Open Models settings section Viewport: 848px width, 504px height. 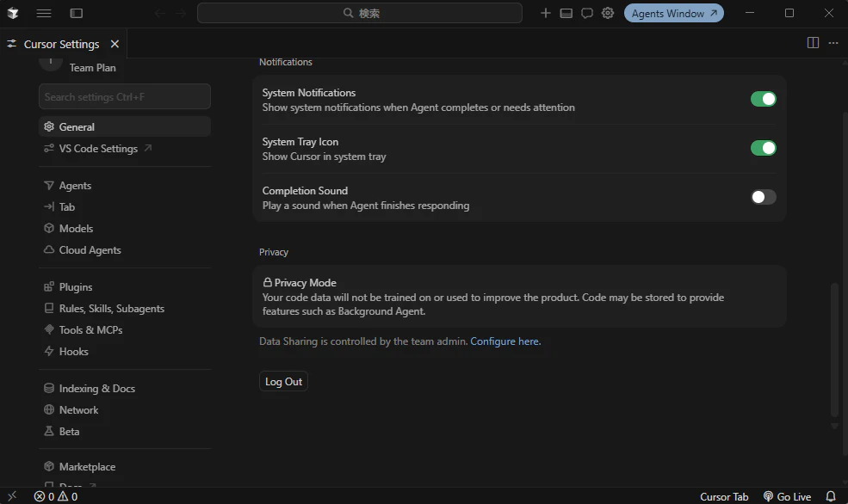[x=125, y=229]
